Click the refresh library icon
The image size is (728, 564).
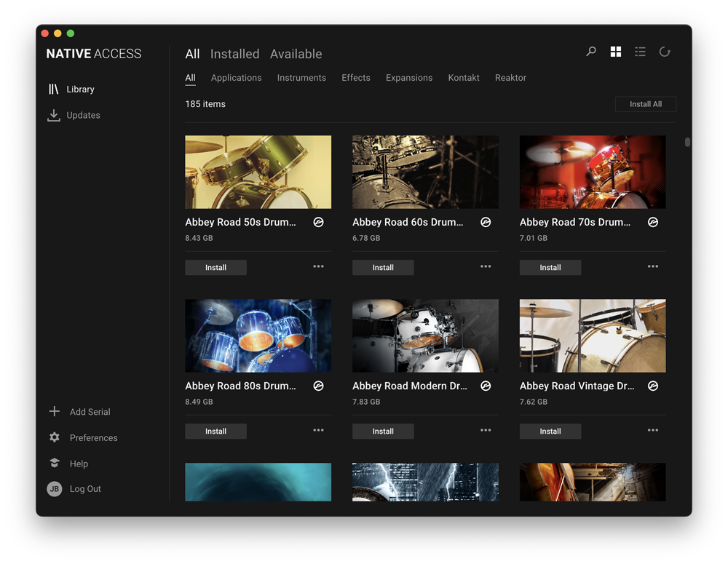(665, 52)
